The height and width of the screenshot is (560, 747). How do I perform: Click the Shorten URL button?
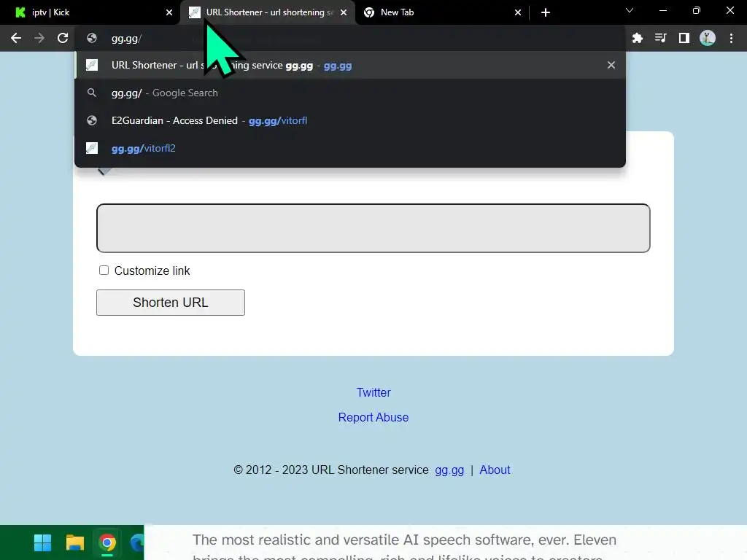coord(171,303)
